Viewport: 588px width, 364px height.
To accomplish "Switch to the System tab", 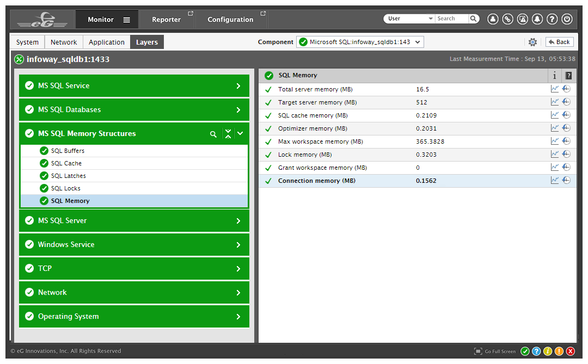I will point(27,42).
